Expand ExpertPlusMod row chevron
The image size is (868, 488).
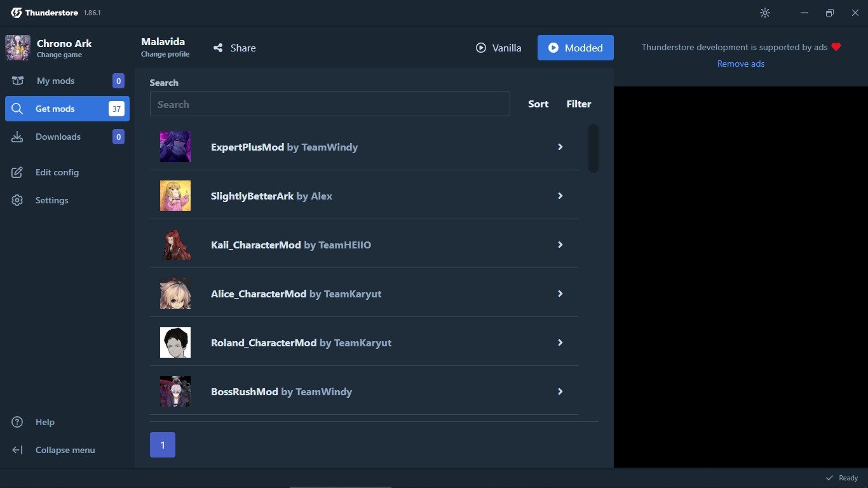pyautogui.click(x=560, y=147)
